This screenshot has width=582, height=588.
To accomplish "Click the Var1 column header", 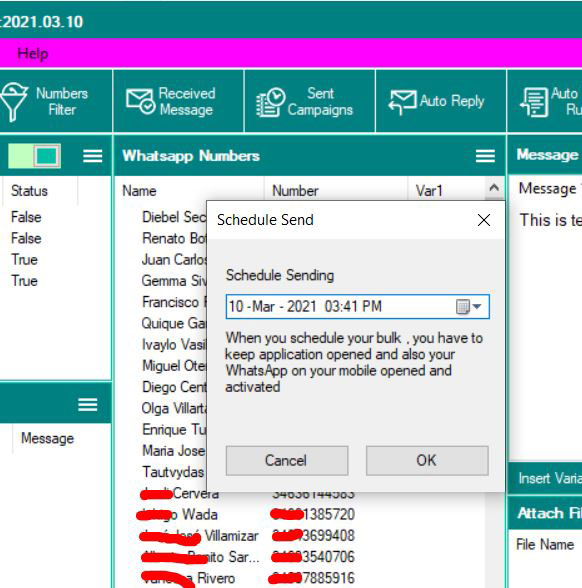I will [446, 190].
